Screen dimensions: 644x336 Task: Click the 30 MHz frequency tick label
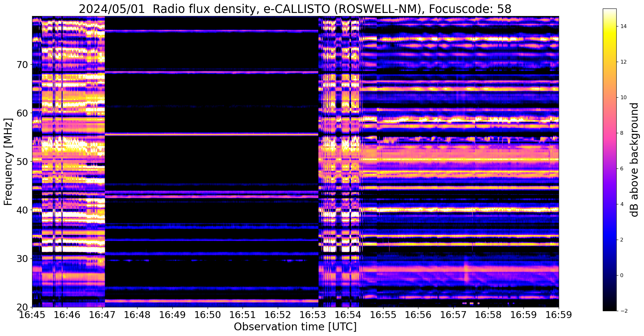[23, 259]
